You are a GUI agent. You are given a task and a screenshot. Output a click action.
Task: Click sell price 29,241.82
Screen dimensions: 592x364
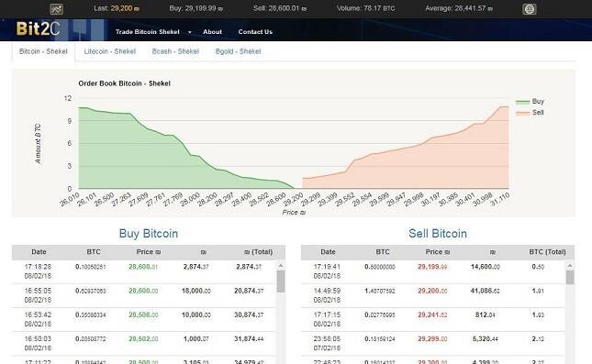tap(432, 315)
